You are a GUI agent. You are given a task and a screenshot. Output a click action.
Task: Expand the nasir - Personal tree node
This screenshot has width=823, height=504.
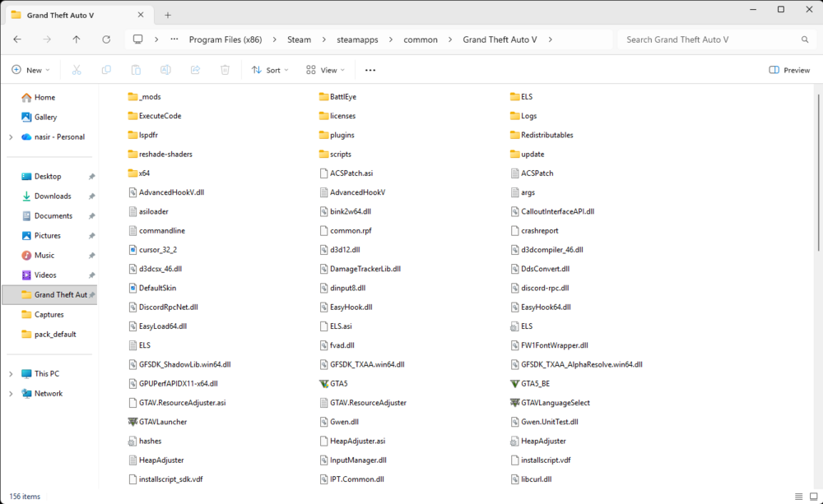click(x=11, y=136)
